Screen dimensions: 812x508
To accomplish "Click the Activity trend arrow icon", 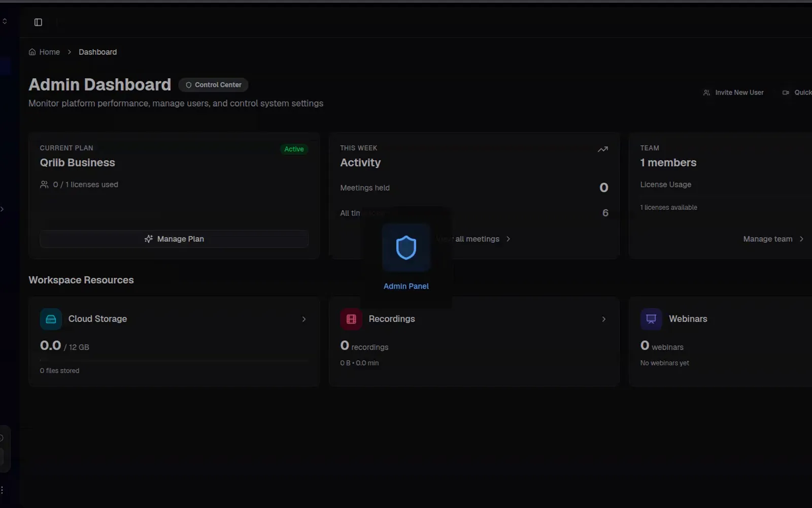I will pos(602,149).
